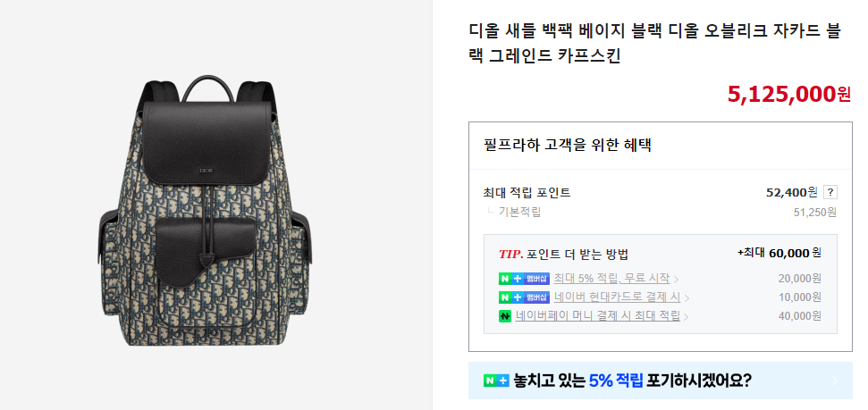Click the +최대 60,000원 points amount
The width and height of the screenshot is (868, 410).
(780, 253)
